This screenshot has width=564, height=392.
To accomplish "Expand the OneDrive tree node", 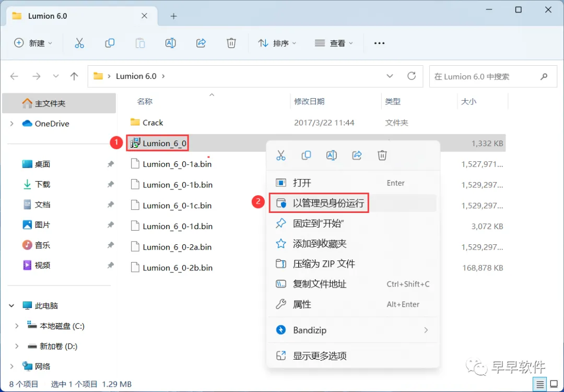I will [12, 124].
